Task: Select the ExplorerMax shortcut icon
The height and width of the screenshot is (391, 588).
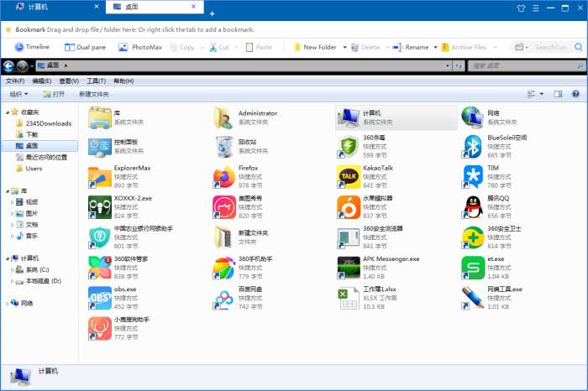Action: [100, 177]
